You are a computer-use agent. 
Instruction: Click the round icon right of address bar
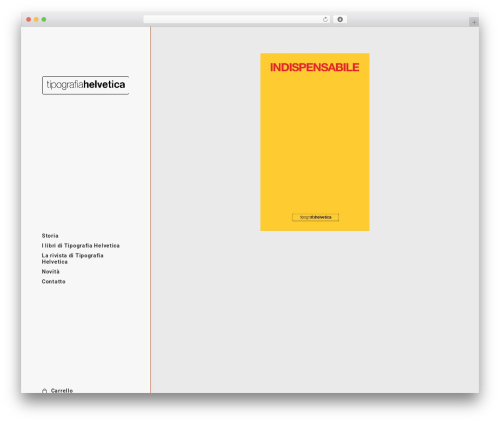(x=340, y=19)
